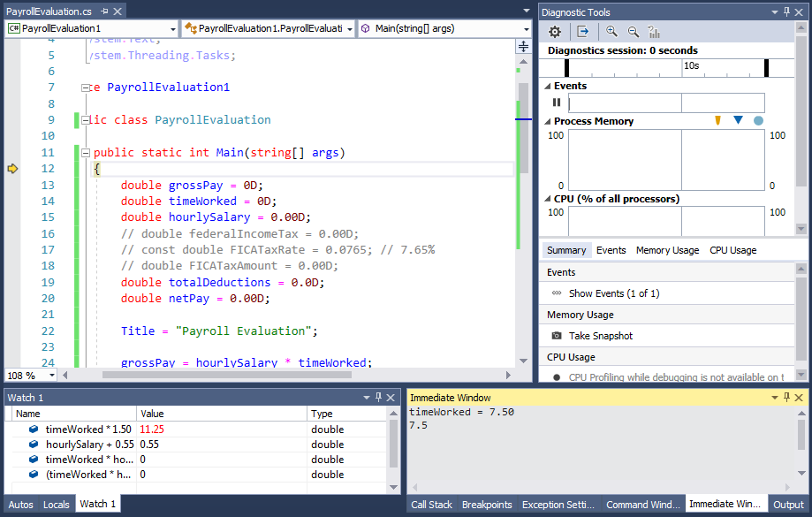Open the Call Stack tab

point(431,505)
